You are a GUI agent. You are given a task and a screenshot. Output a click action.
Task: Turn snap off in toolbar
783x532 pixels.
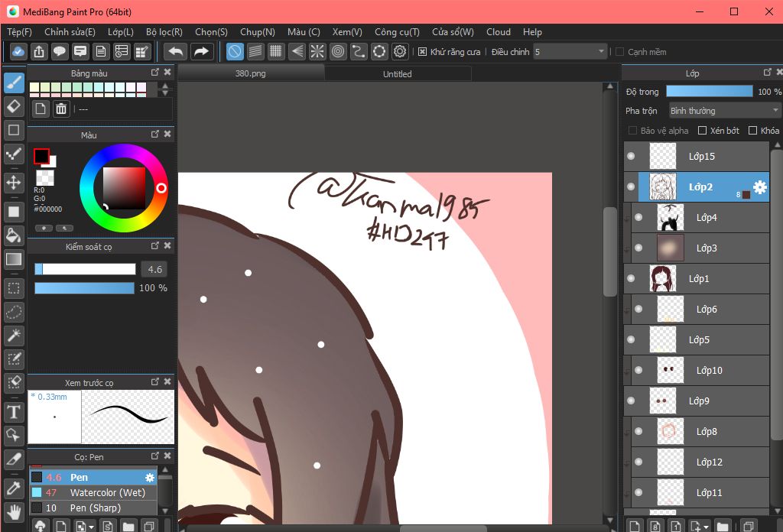(x=235, y=51)
